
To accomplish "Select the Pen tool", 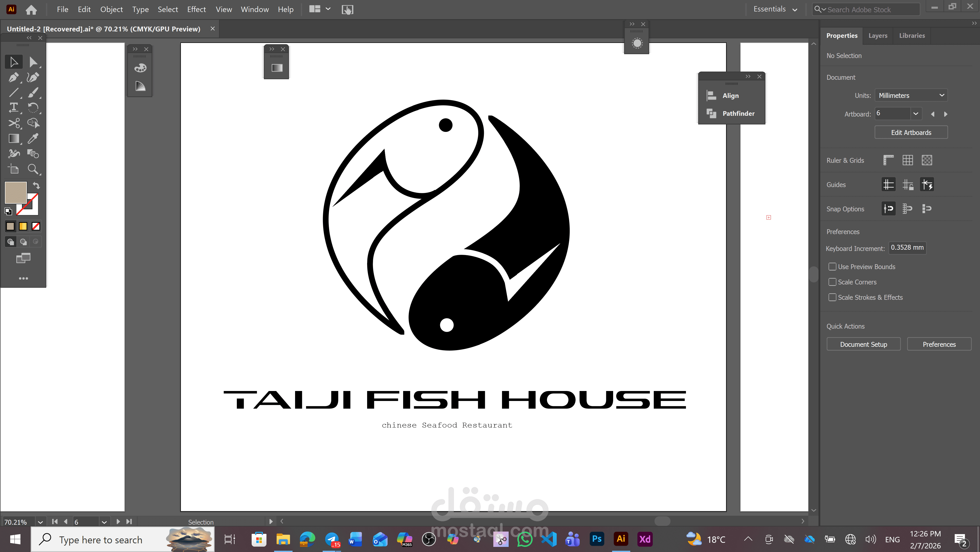I will point(13,77).
